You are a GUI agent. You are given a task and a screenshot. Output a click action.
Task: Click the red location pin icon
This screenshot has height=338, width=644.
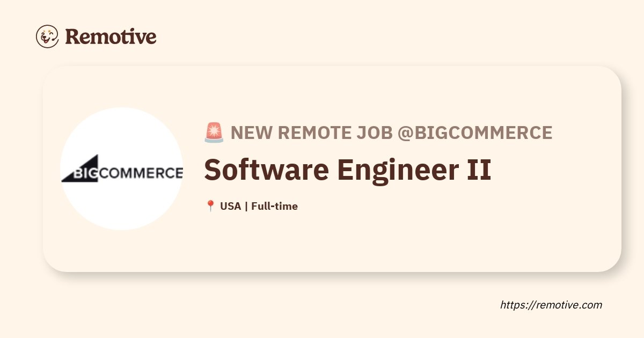pyautogui.click(x=210, y=206)
